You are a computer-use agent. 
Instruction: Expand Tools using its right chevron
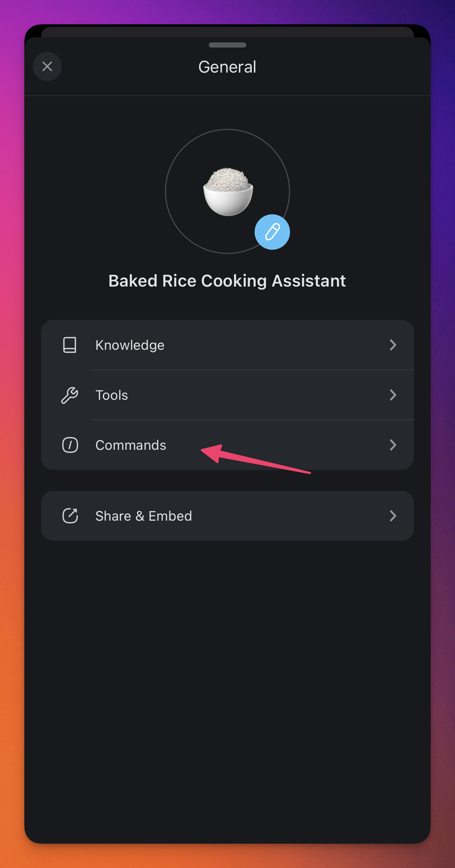(393, 395)
